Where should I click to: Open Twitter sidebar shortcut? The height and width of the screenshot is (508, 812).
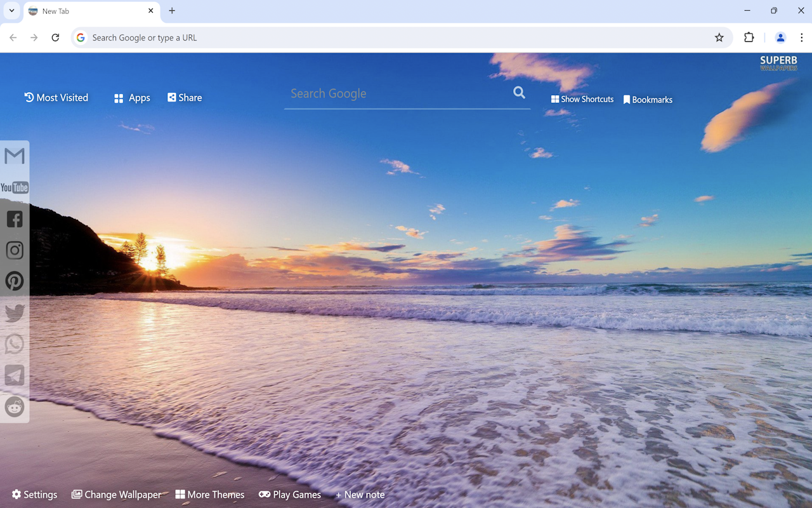(14, 312)
